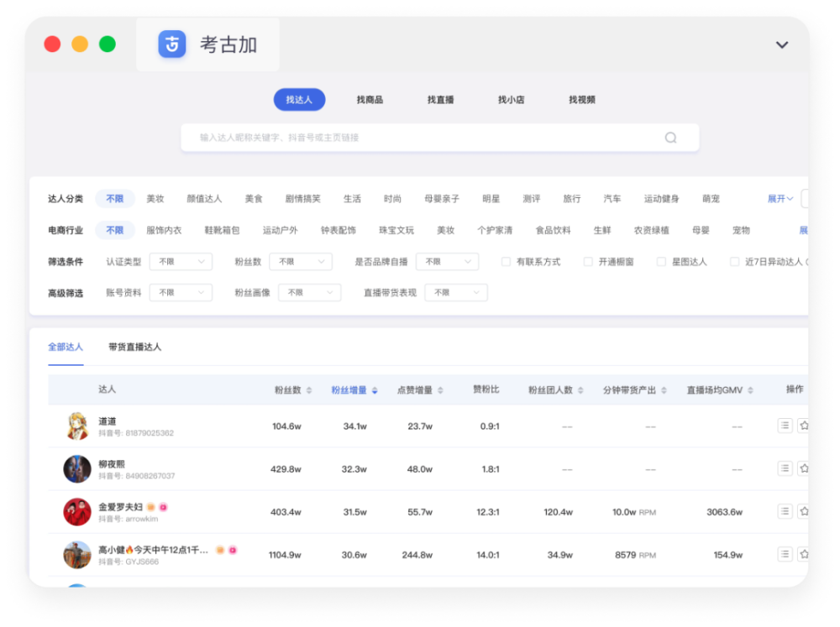Open the 认证类型 dropdown
This screenshot has height=627, width=840.
[x=181, y=262]
